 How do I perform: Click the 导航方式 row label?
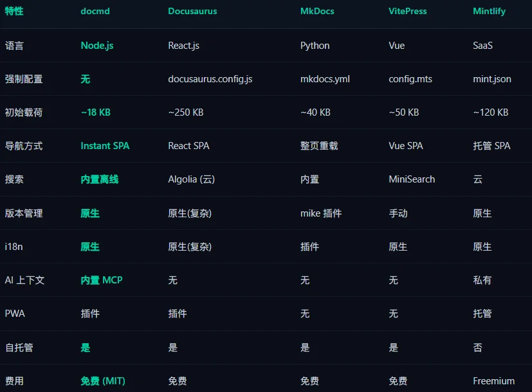click(24, 146)
